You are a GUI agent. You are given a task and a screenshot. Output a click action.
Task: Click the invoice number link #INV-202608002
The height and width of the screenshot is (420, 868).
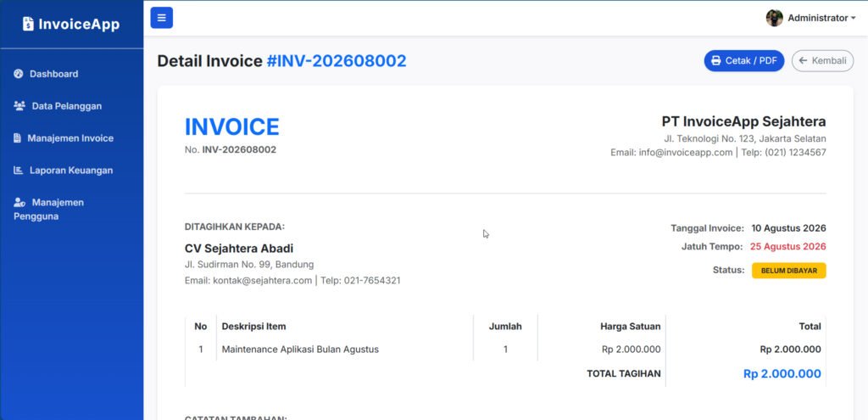click(337, 61)
